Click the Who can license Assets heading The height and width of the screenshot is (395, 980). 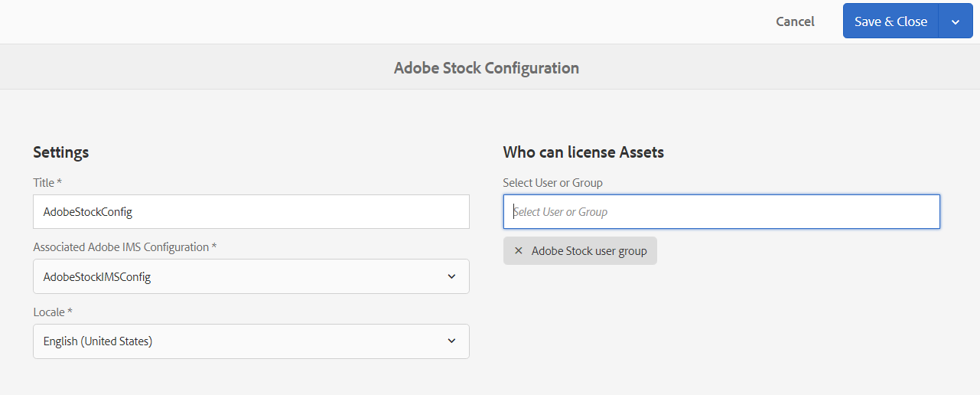pyautogui.click(x=583, y=152)
